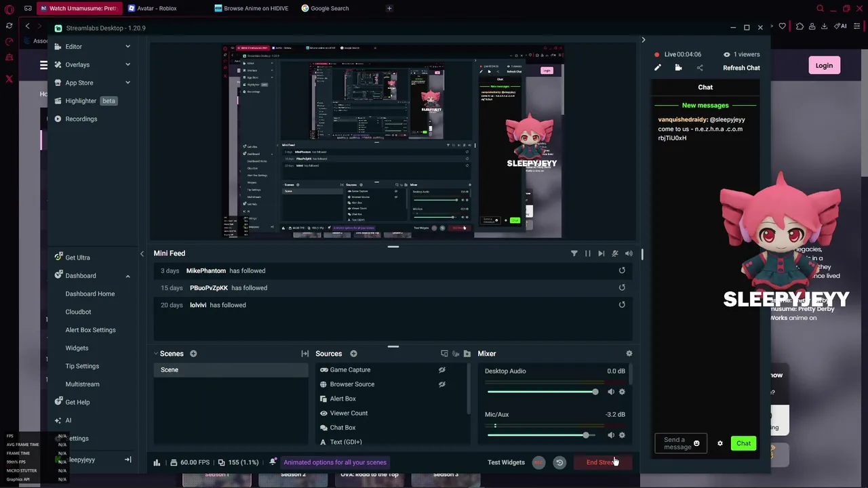Repeat lolvivi follow alert
The height and width of the screenshot is (488, 868).
pos(622,304)
